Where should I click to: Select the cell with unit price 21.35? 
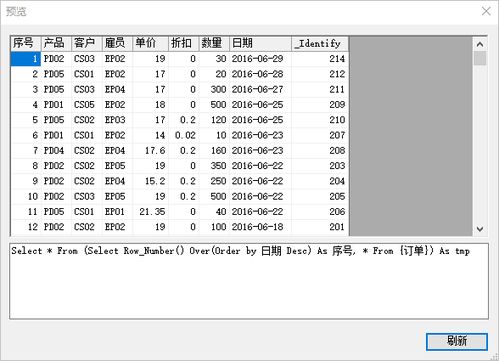[151, 212]
